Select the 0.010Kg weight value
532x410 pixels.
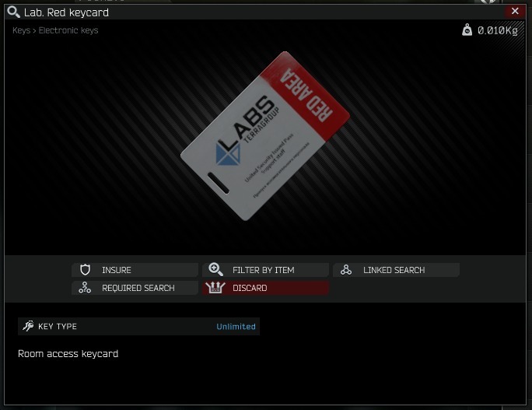[498, 31]
